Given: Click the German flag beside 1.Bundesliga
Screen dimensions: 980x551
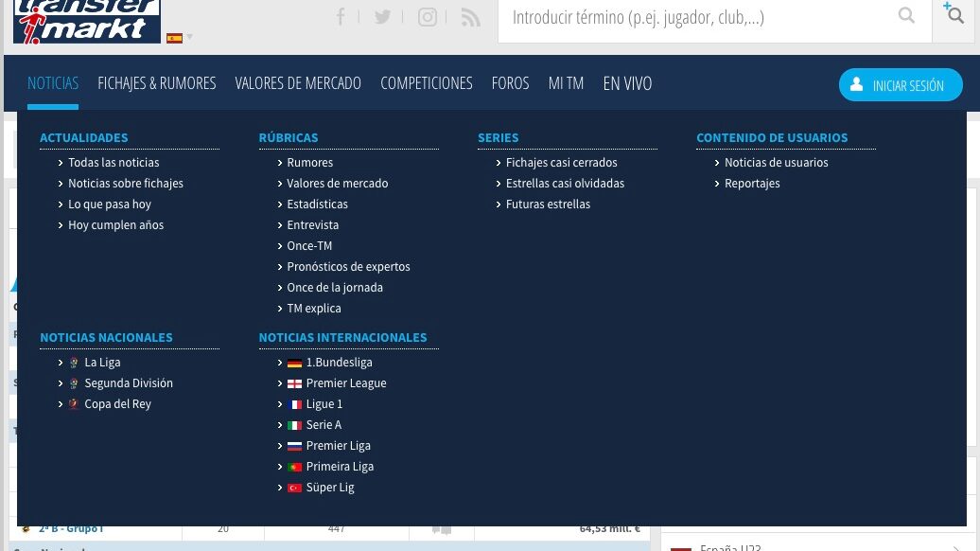Looking at the screenshot, I should pos(294,364).
